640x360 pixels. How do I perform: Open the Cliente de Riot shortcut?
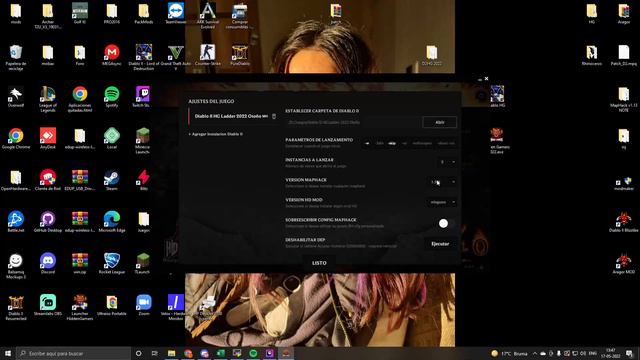(x=48, y=180)
